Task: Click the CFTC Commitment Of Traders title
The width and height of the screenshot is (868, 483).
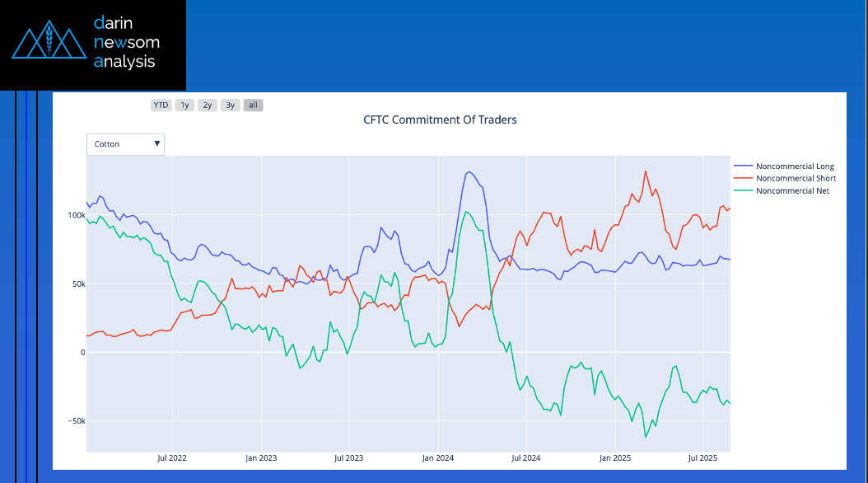Action: click(440, 120)
